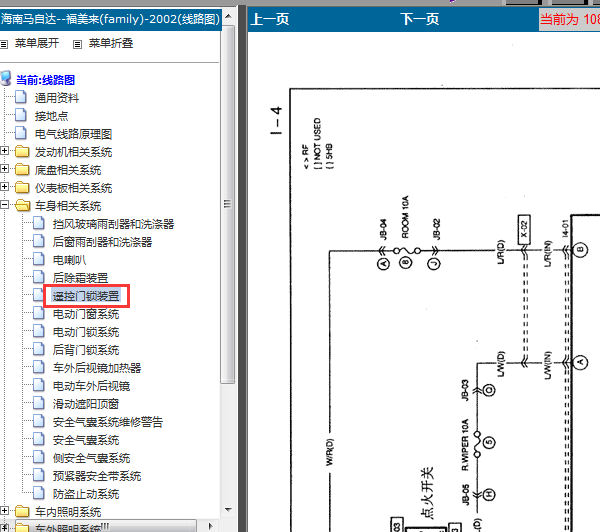The height and width of the screenshot is (532, 600).
Task: Click the tree panel scroll-up arrow
Action: click(x=228, y=16)
